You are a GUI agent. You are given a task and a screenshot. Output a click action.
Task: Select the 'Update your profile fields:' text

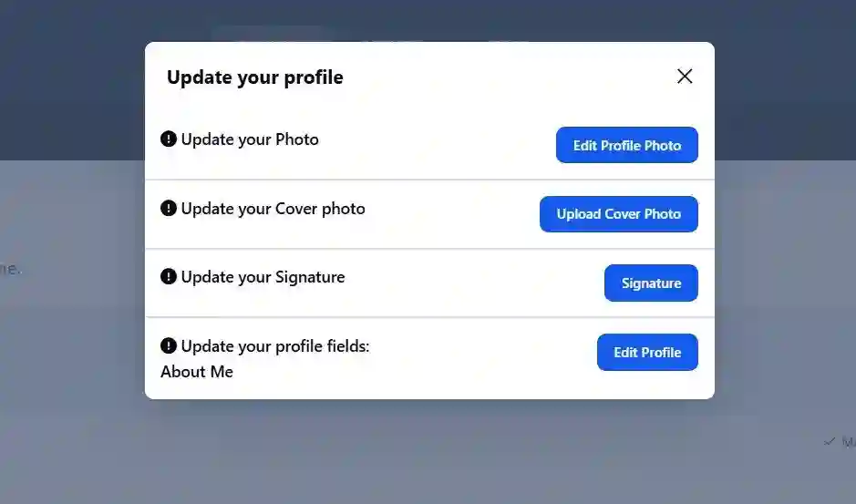click(x=275, y=346)
